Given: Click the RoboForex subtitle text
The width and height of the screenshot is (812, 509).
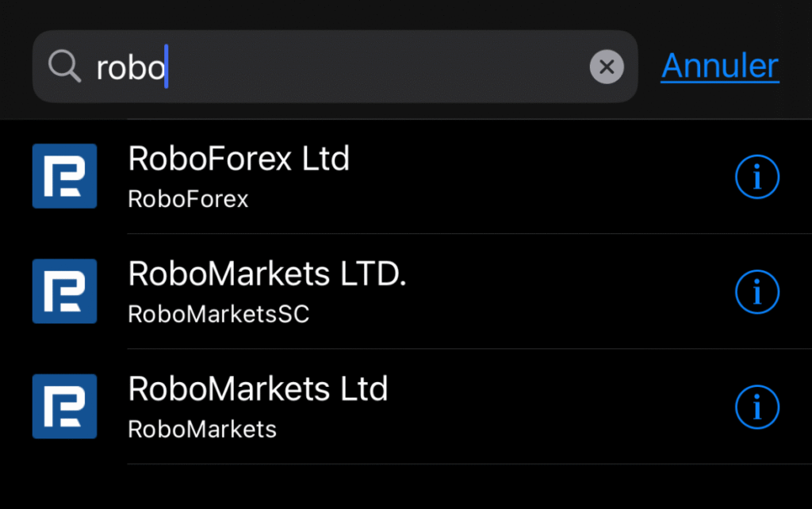Looking at the screenshot, I should (x=188, y=199).
